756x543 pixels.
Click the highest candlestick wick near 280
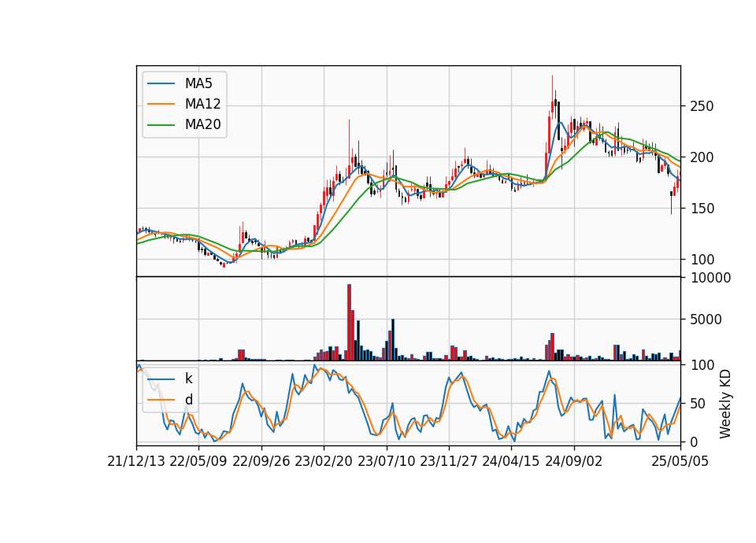pyautogui.click(x=552, y=89)
